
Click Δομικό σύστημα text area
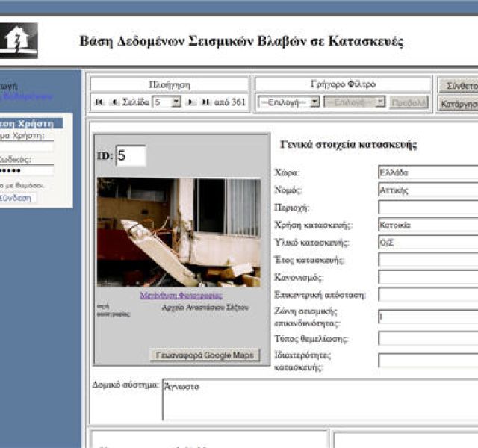320,399
